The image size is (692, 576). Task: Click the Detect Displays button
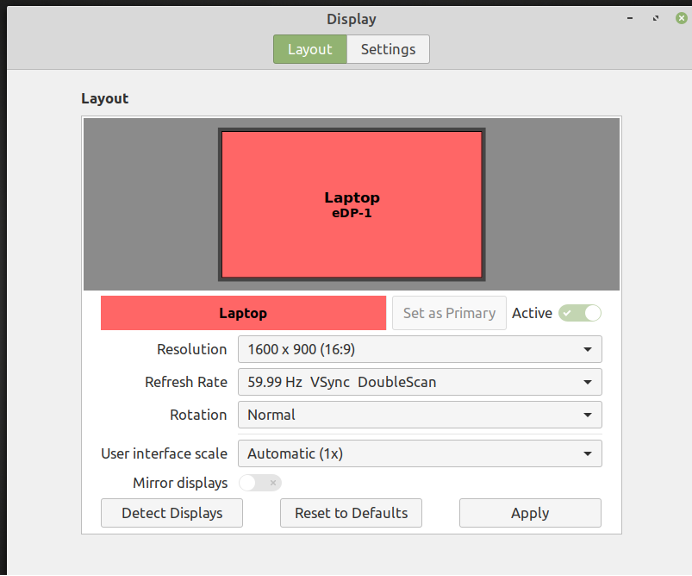(172, 513)
